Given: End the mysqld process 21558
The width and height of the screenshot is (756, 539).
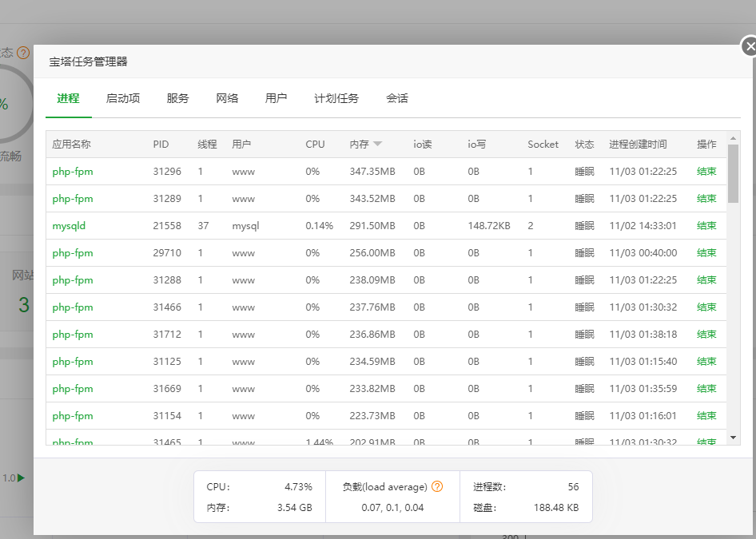Looking at the screenshot, I should [x=706, y=225].
